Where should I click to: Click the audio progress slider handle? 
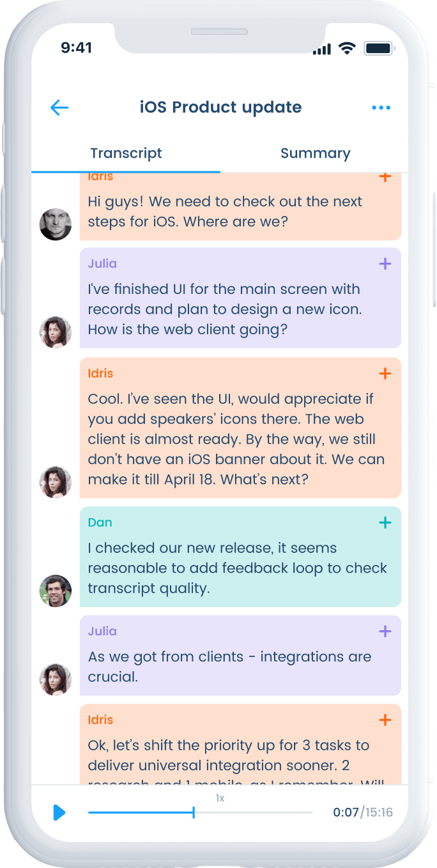(x=194, y=812)
